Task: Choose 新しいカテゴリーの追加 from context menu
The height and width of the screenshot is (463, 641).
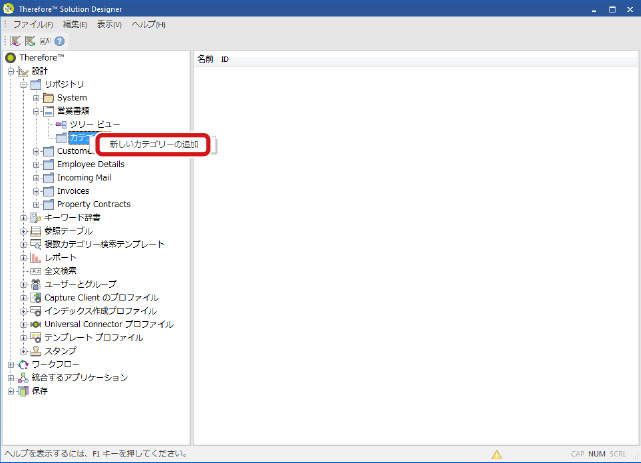Action: pos(153,145)
